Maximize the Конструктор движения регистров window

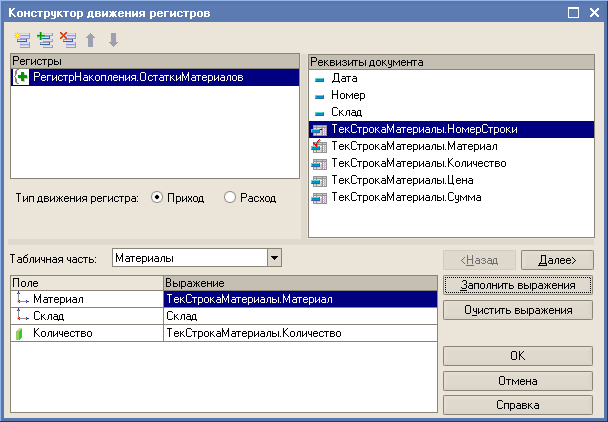pos(573,13)
